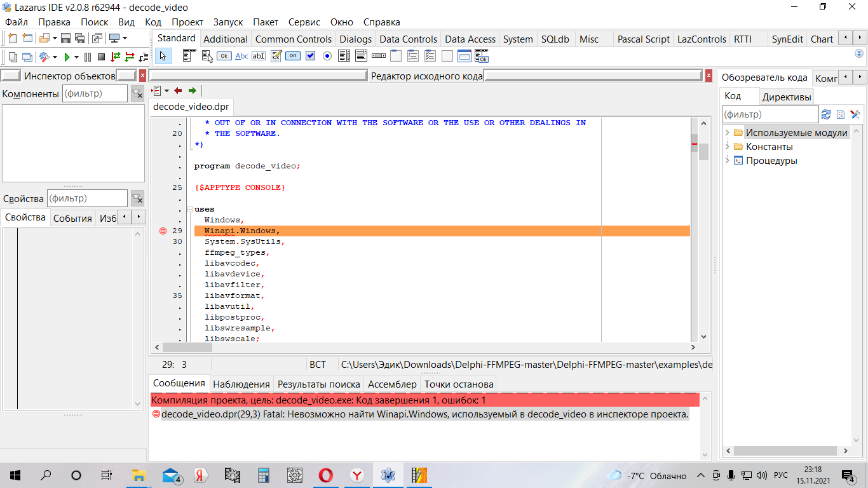The width and height of the screenshot is (868, 488).
Task: Click the desktop monitor toolbar icon
Action: tap(114, 38)
